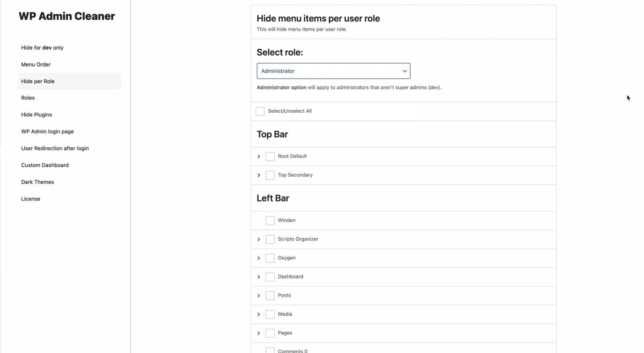Select Menu Order in the sidebar
The image size is (644, 353).
coord(36,64)
